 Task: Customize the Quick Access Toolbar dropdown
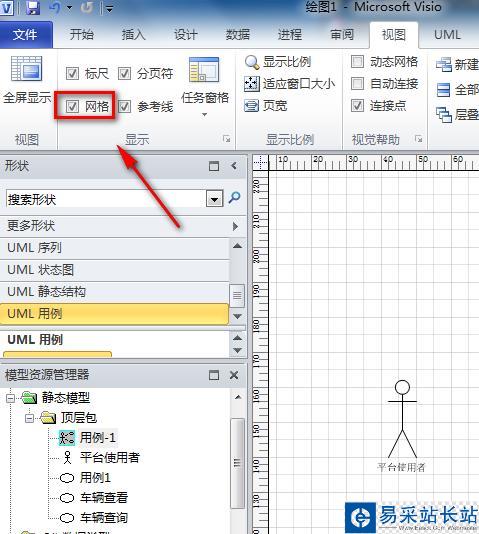pyautogui.click(x=109, y=8)
